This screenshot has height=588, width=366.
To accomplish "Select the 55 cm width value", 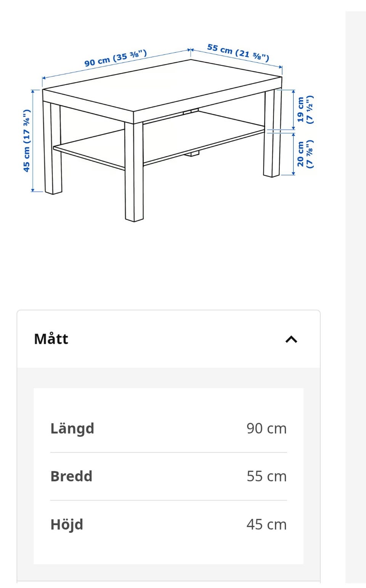I will (266, 476).
